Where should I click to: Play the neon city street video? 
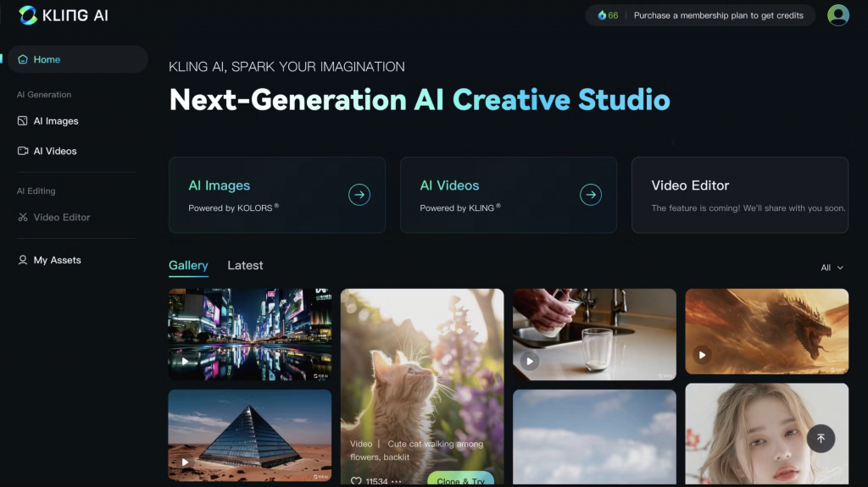[185, 362]
